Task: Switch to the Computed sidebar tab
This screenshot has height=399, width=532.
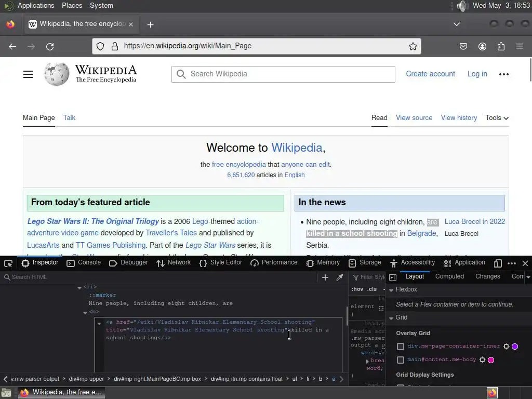Action: pyautogui.click(x=449, y=276)
